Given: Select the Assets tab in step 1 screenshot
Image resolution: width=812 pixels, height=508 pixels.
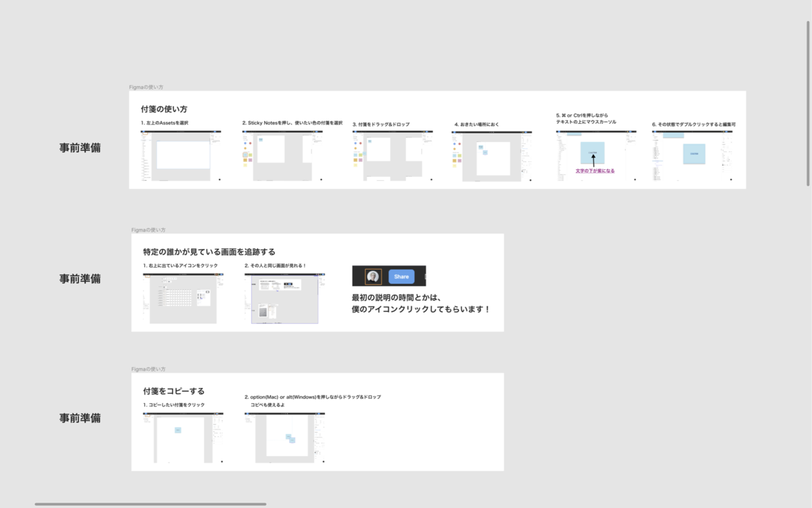Looking at the screenshot, I should 145,133.
